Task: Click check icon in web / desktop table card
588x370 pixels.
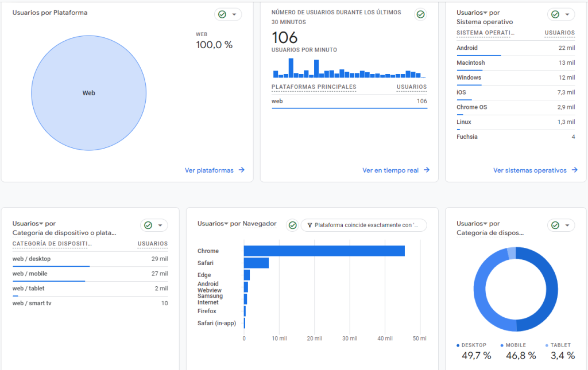Action: click(x=148, y=225)
